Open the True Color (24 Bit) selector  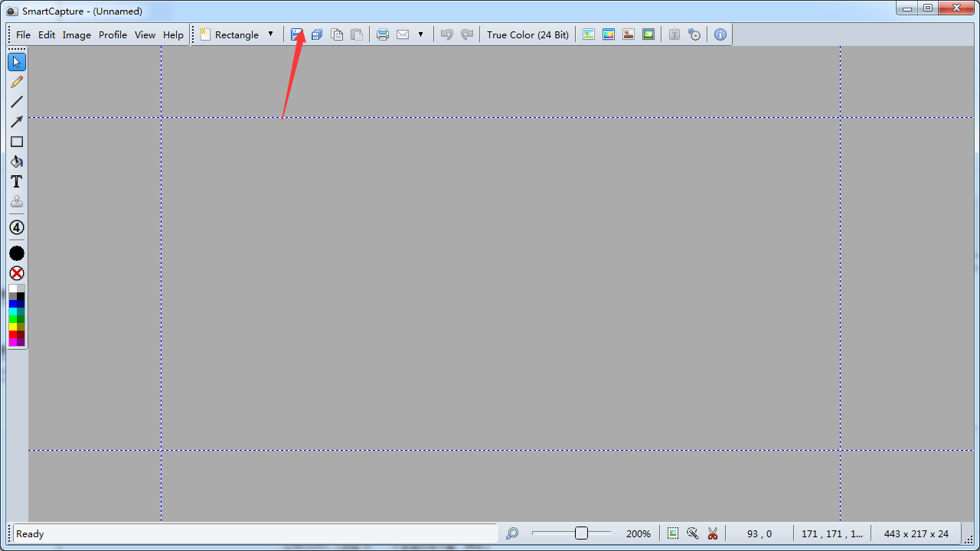coord(528,34)
